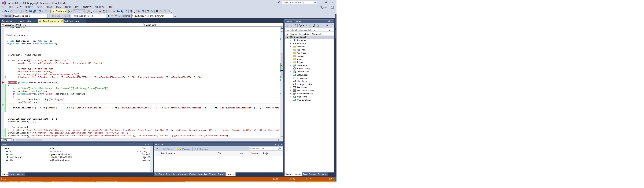Expand the References node
Viewport: 644px width, 188px height.
(290, 44)
